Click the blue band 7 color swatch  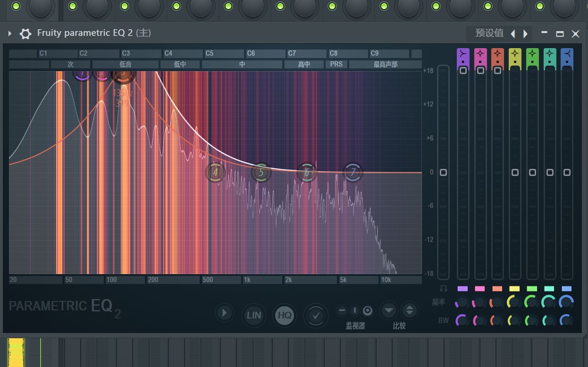click(566, 289)
